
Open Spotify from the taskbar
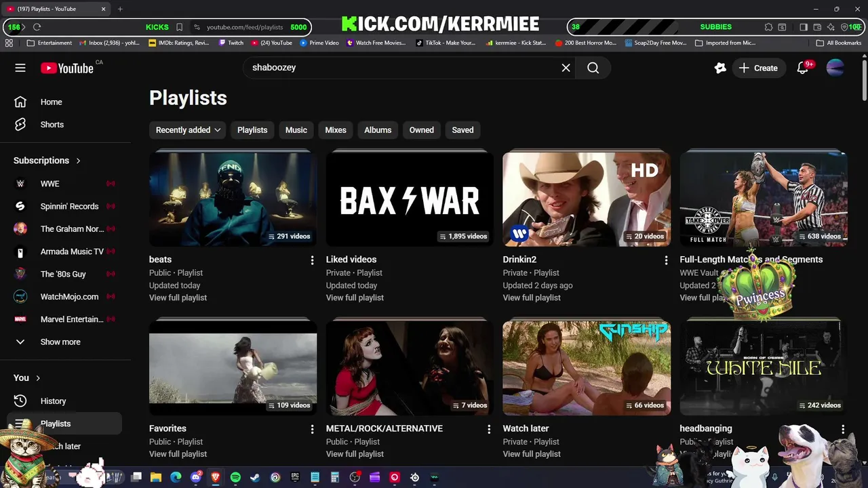[x=235, y=477]
